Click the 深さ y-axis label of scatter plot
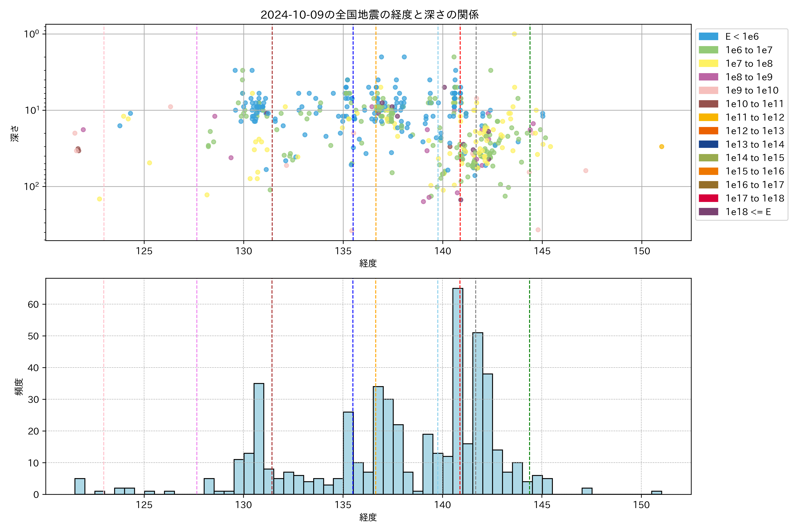The image size is (798, 532). click(15, 133)
